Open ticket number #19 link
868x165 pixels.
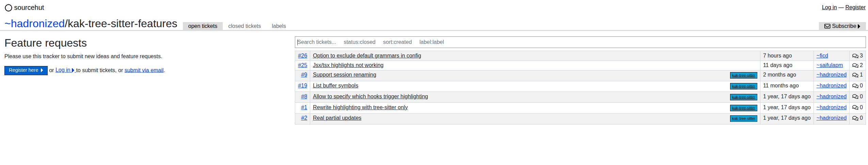point(302,86)
